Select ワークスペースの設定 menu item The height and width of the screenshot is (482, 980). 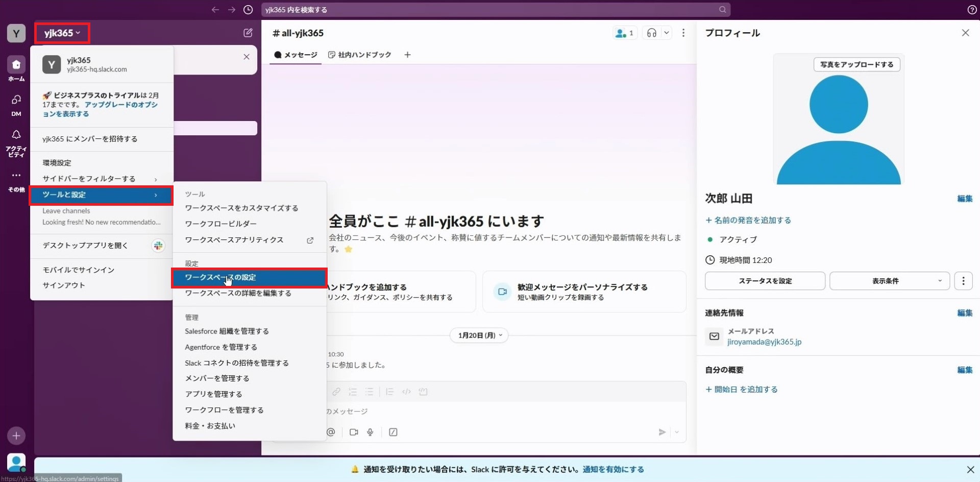click(249, 278)
